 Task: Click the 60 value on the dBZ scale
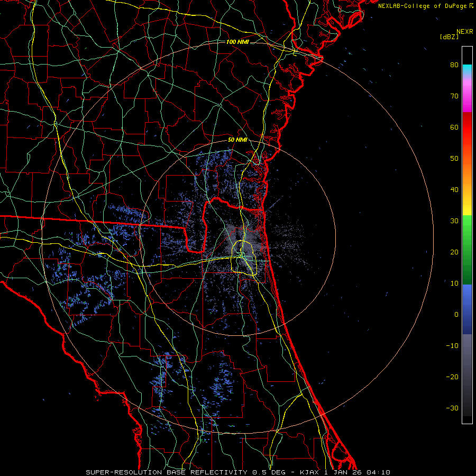click(454, 127)
